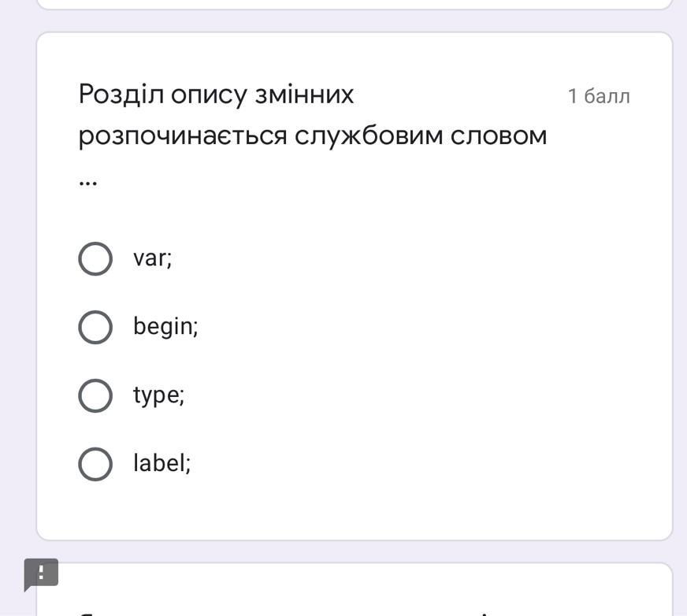Click the "type;" answer label text
This screenshot has width=687, height=616.
158,395
